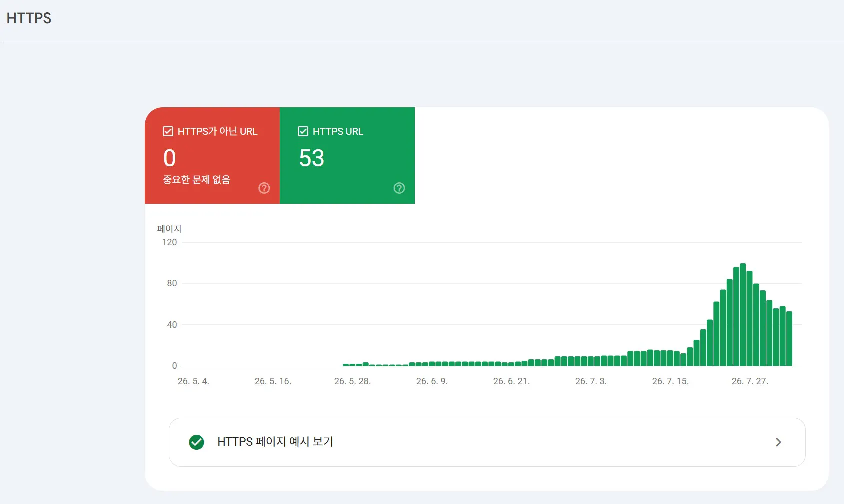
Task: Click the 26. 5. 16. axis date label
Action: point(273,381)
